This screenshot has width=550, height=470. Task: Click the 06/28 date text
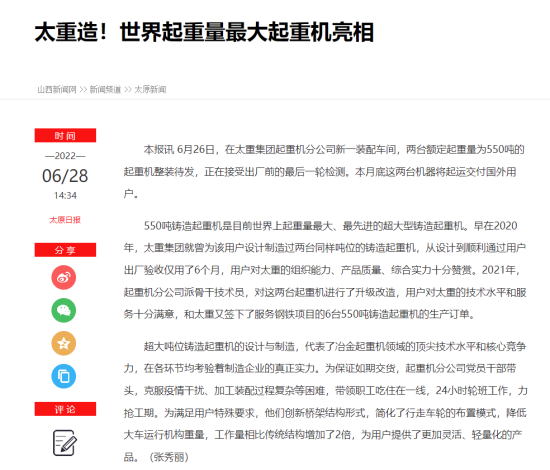65,176
